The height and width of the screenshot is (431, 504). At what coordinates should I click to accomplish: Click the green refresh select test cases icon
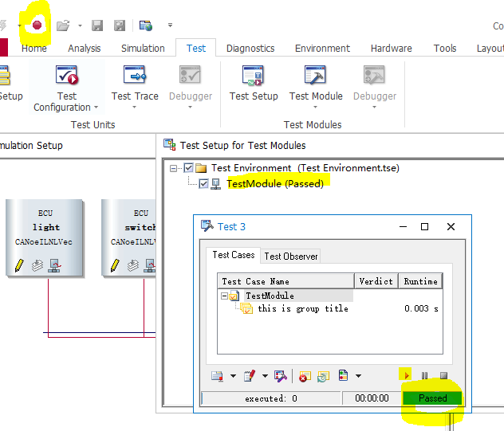pyautogui.click(x=323, y=376)
